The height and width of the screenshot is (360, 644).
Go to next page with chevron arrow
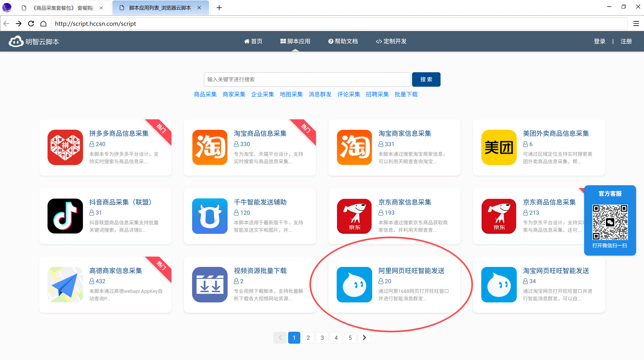[364, 337]
